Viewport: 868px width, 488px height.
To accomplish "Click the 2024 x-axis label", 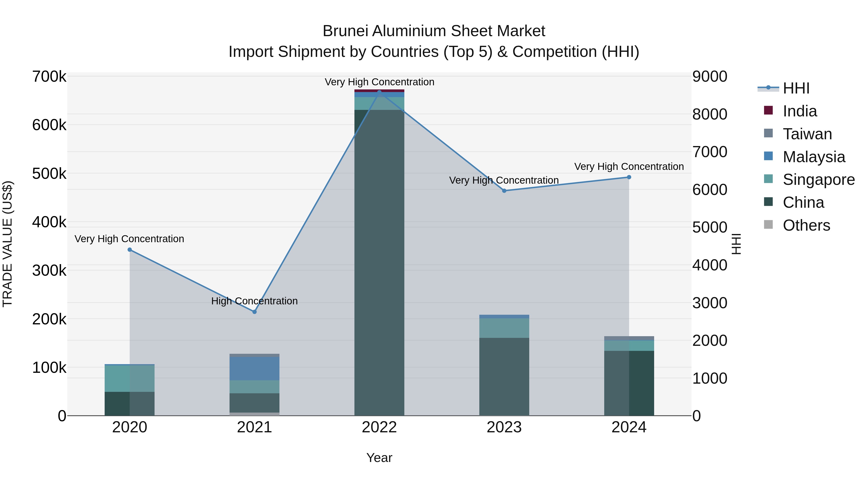I will (629, 427).
